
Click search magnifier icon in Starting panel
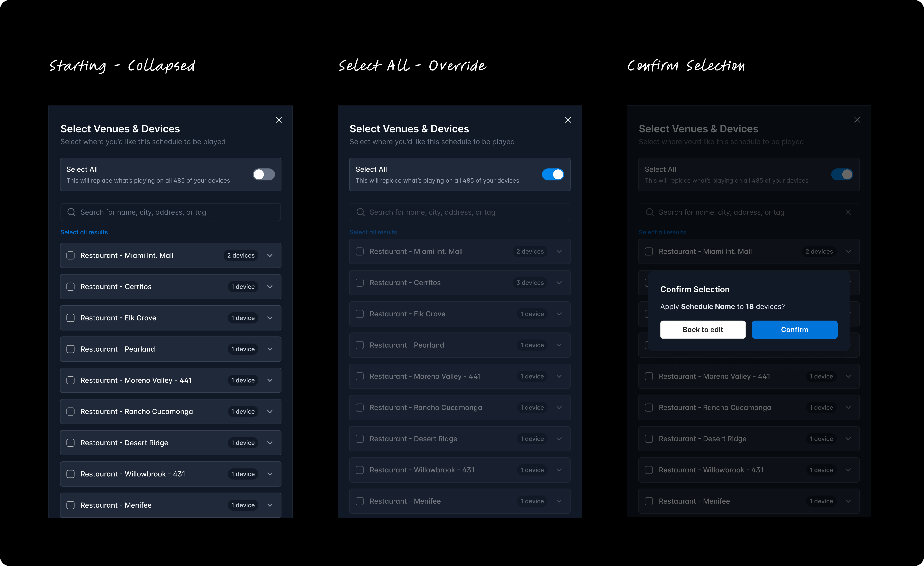pos(71,212)
